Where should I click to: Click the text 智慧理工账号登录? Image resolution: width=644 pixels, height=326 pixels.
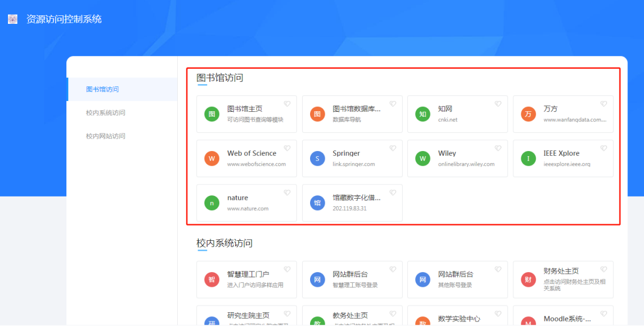(x=355, y=285)
